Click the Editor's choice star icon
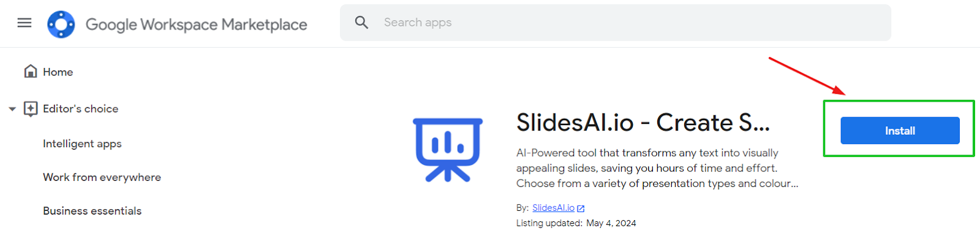 pos(31,108)
